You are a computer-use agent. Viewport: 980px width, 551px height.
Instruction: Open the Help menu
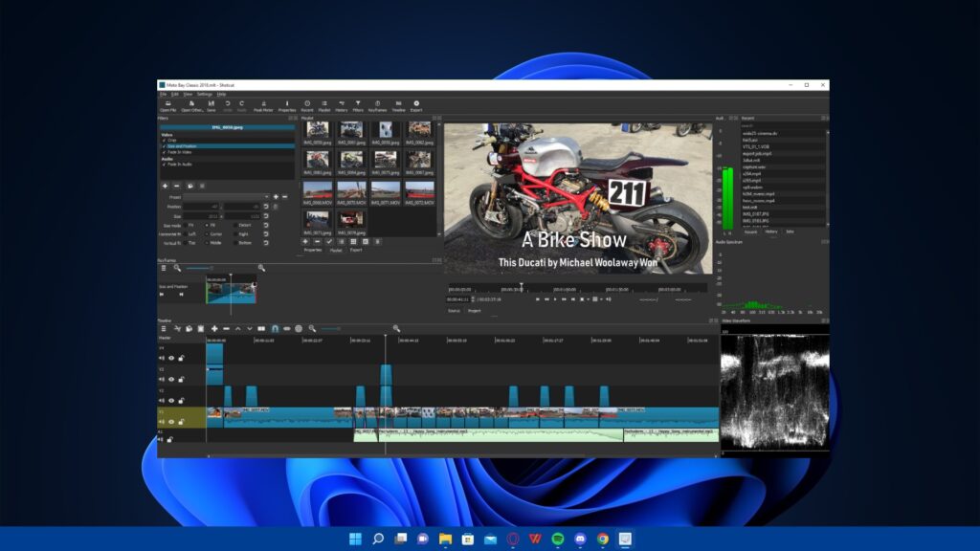221,95
